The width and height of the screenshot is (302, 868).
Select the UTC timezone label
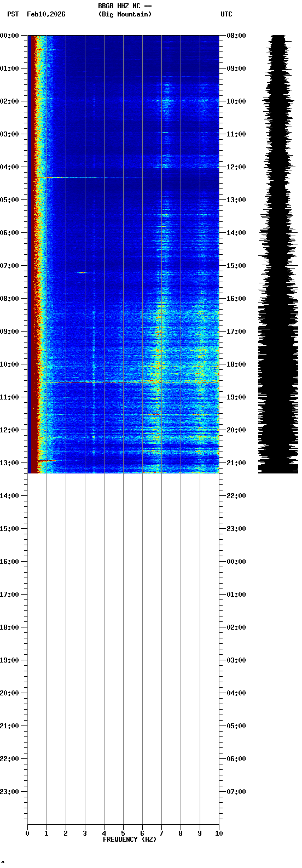click(226, 14)
